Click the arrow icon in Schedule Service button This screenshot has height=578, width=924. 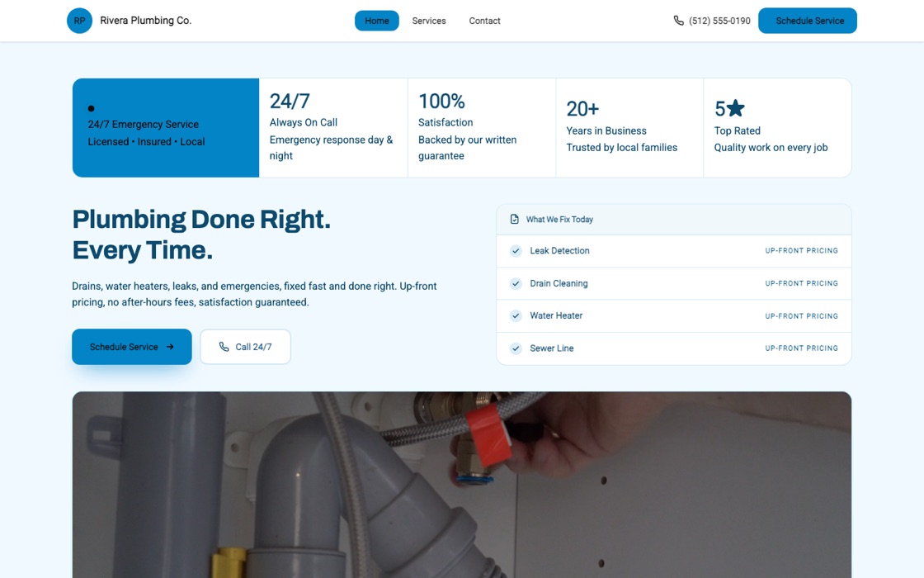click(170, 347)
